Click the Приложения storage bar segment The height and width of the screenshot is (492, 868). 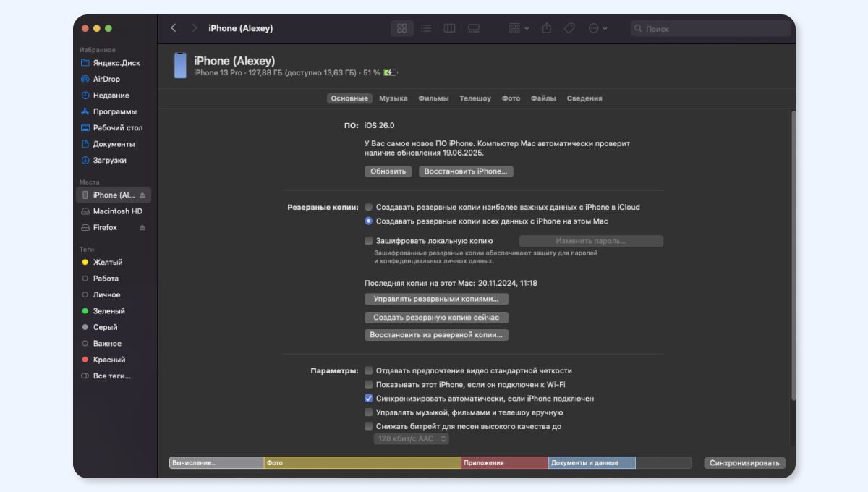505,463
